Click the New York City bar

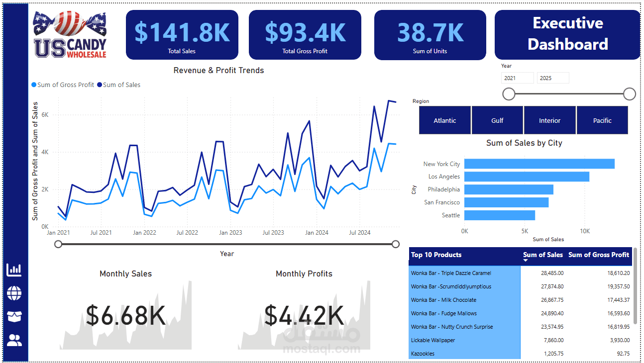coord(539,164)
